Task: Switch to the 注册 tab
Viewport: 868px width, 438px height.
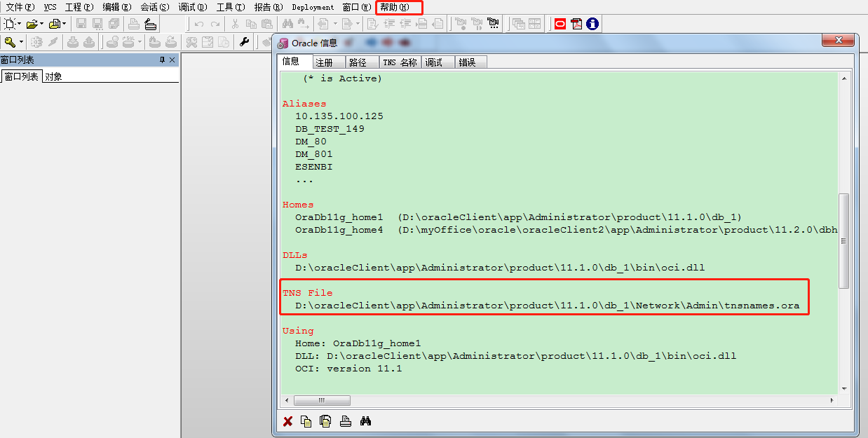Action: 328,62
